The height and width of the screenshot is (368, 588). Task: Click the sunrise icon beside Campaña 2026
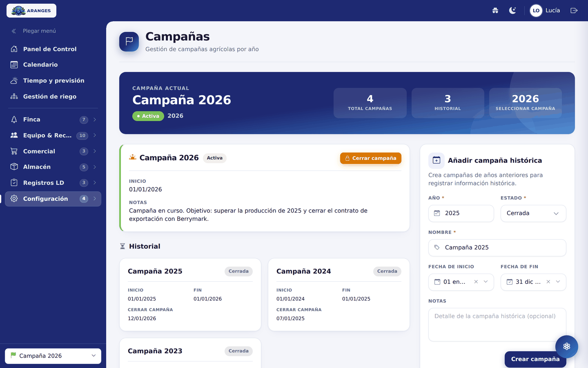pos(133,157)
